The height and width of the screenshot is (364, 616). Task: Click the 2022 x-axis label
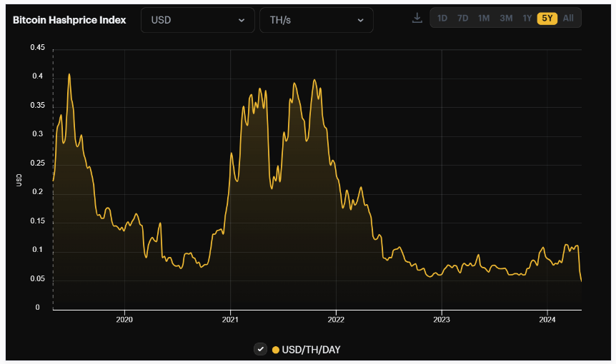(x=336, y=320)
